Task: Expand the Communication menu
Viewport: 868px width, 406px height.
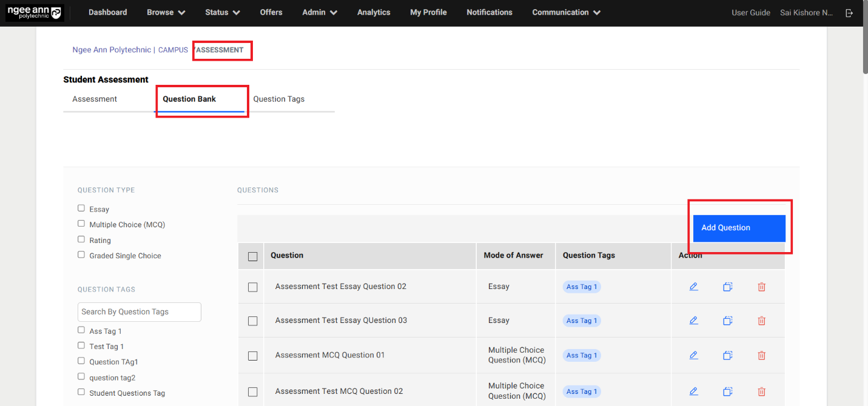Action: [x=566, y=13]
